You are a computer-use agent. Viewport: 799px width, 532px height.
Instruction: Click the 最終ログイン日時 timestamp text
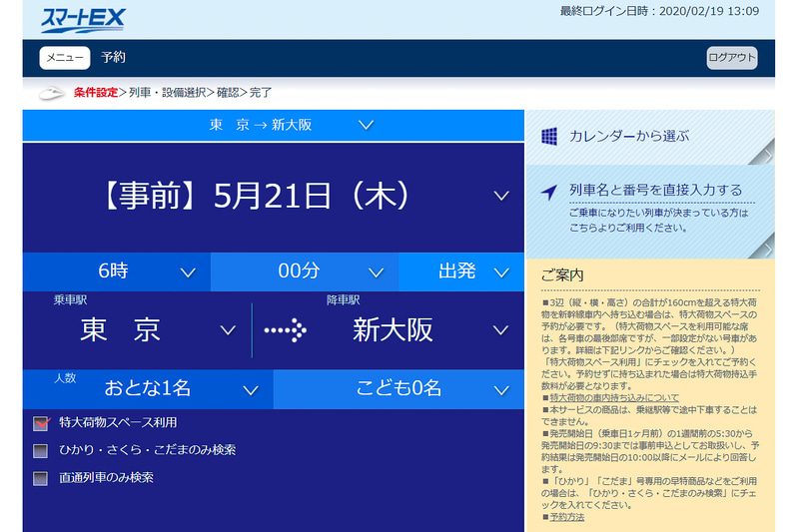pos(659,11)
